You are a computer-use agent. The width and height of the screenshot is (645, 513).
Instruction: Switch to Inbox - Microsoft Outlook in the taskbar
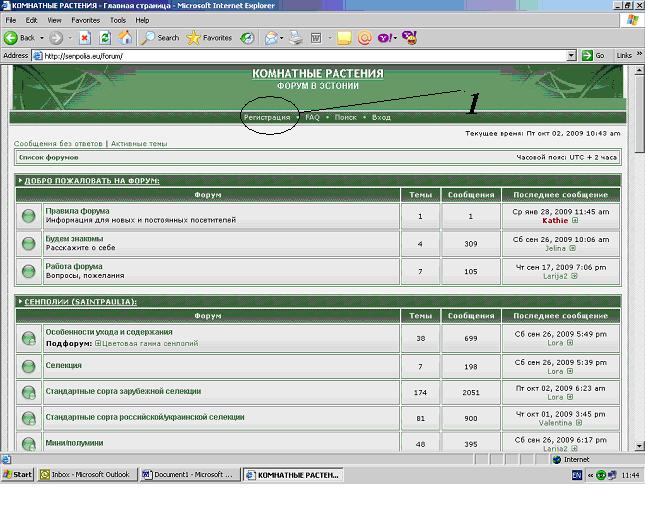[89, 474]
